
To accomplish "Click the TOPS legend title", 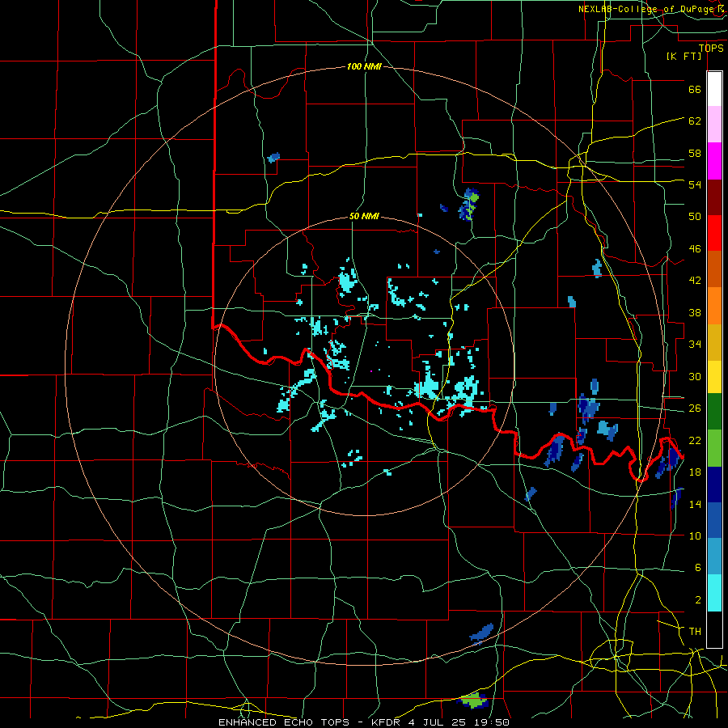I will (711, 48).
